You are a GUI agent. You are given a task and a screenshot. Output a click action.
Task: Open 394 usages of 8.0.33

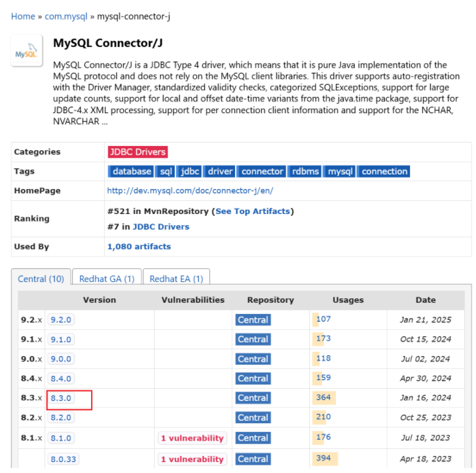pyautogui.click(x=323, y=458)
